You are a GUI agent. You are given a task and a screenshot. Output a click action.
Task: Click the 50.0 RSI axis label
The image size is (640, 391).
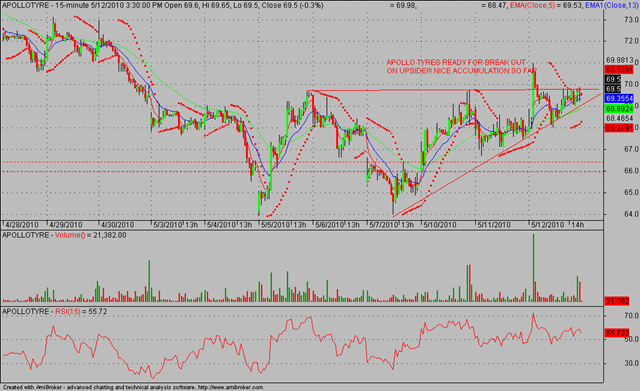631,340
